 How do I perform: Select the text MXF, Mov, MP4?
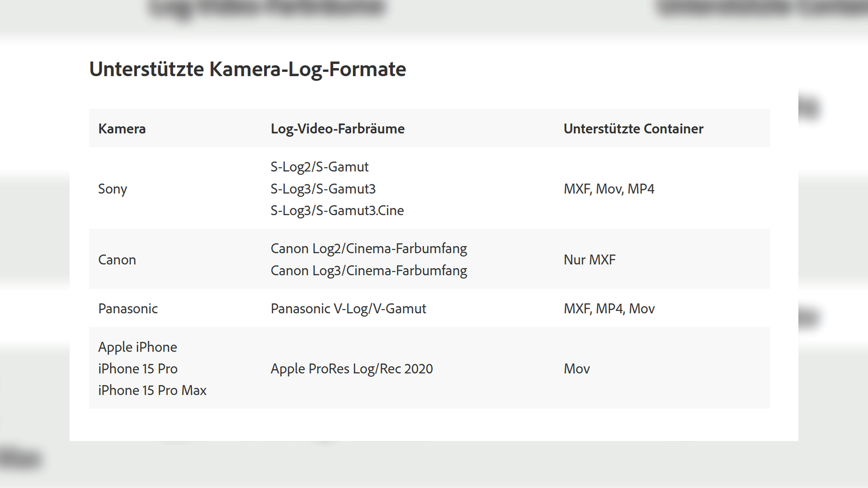609,189
